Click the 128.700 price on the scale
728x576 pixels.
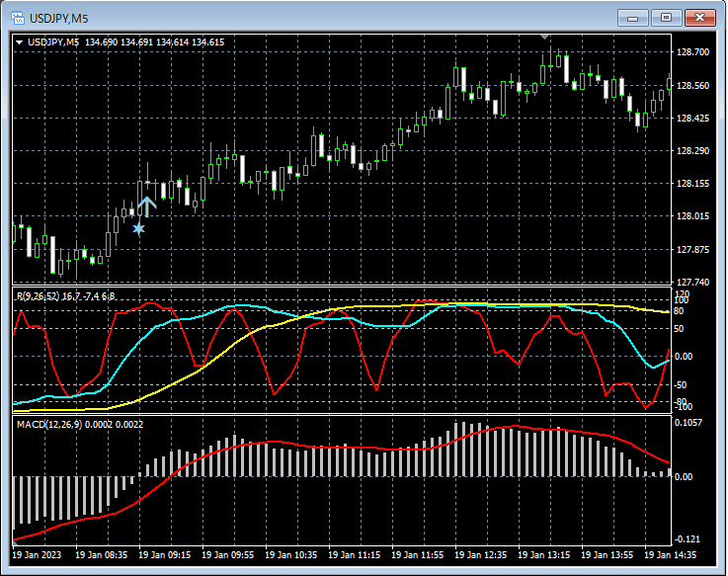click(693, 52)
